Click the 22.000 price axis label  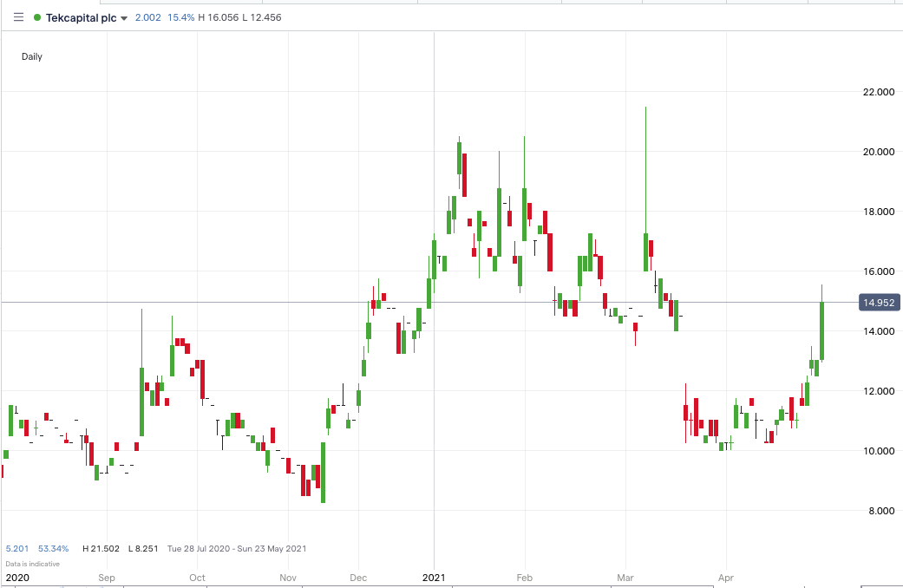(x=879, y=92)
